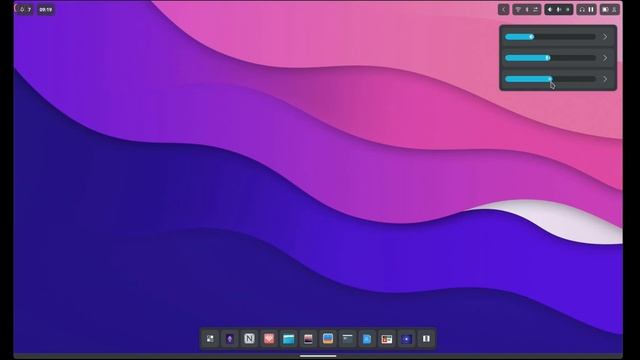
Task: Click the middle icon in volume group
Action: [558, 9]
